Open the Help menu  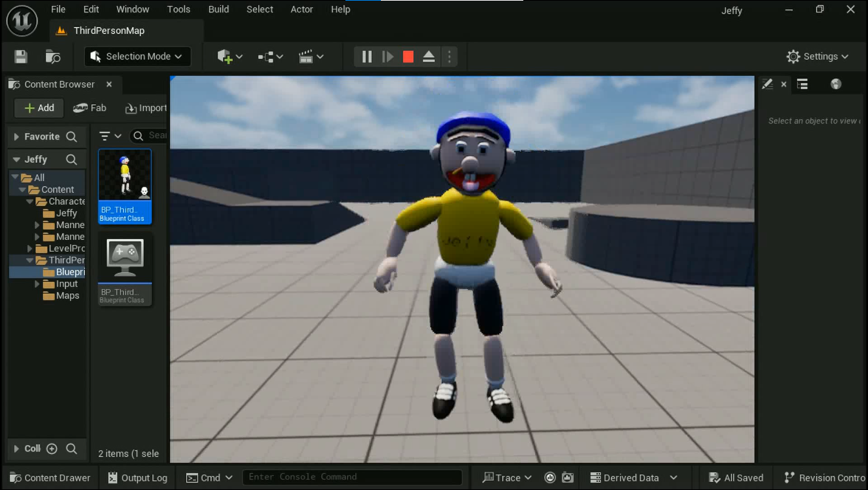click(340, 10)
